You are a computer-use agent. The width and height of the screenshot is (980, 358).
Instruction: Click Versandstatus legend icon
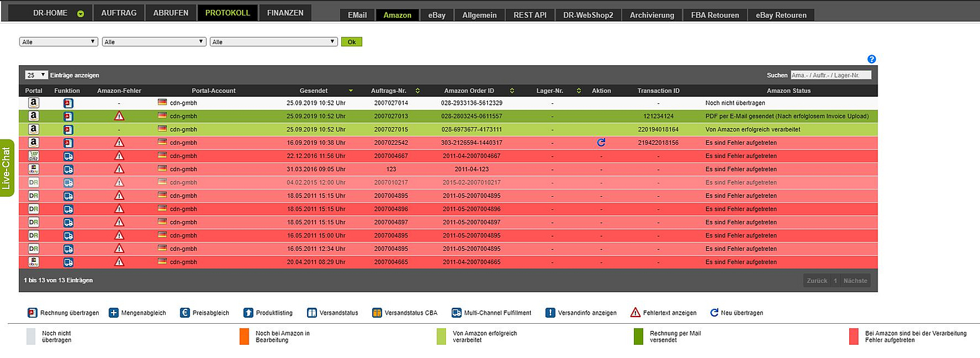coord(311,313)
